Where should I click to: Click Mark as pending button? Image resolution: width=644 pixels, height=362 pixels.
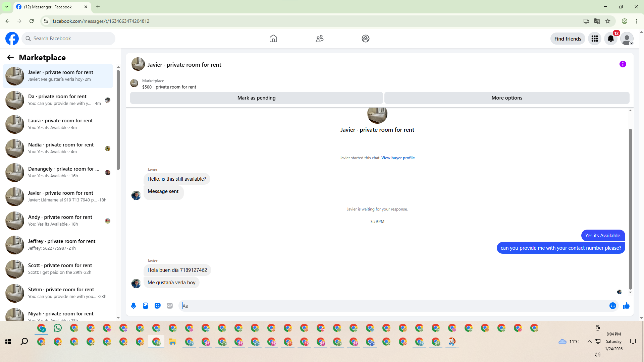256,98
